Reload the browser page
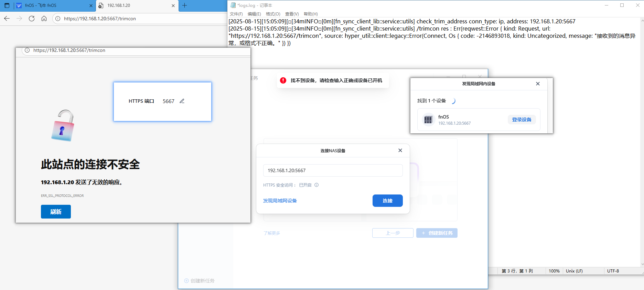The height and width of the screenshot is (290, 644). [x=32, y=19]
